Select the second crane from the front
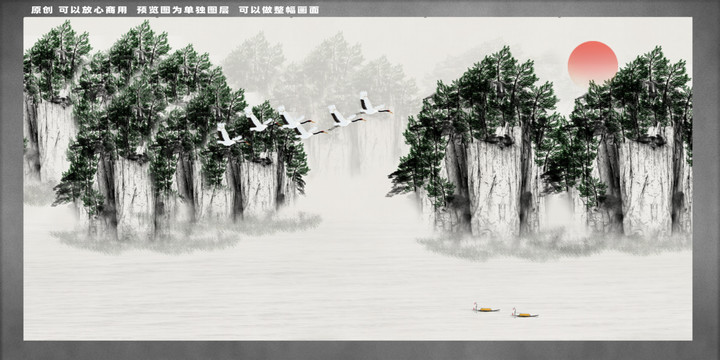The height and width of the screenshot is (360, 720). [x=345, y=116]
